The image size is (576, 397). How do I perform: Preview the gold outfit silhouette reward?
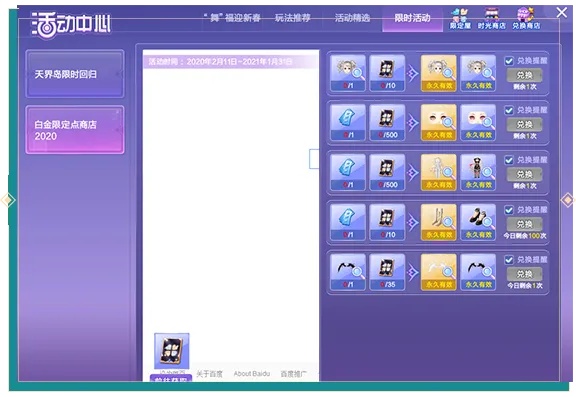click(x=439, y=172)
